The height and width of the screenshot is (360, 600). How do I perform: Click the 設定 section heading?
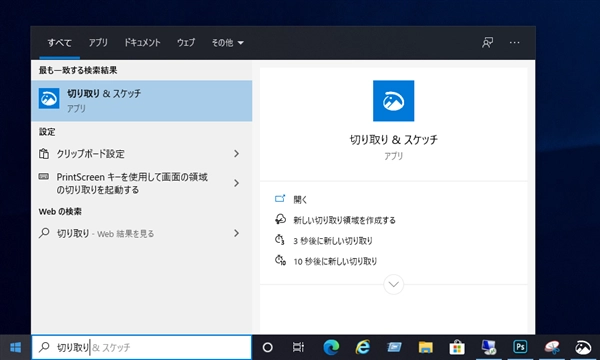click(47, 132)
